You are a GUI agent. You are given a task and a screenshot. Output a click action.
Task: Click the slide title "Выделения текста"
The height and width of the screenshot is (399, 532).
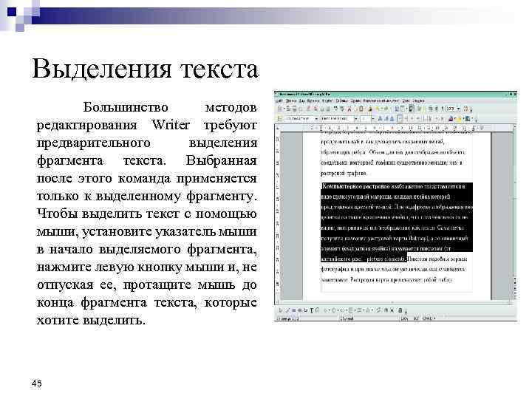point(146,69)
